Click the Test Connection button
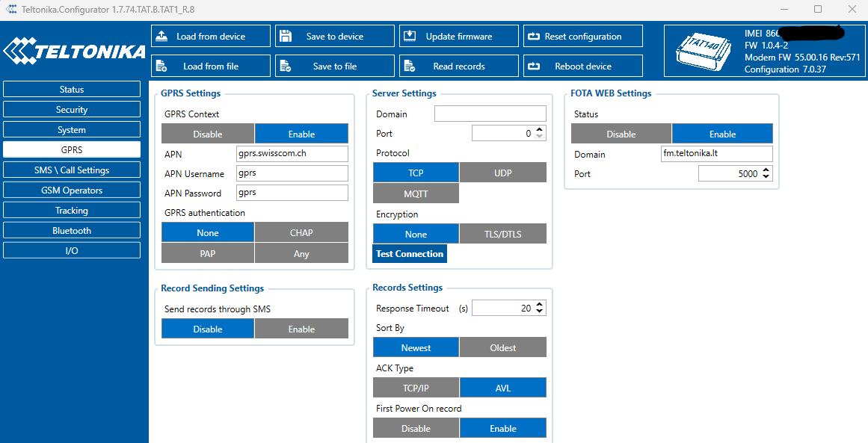868x443 pixels. click(410, 254)
